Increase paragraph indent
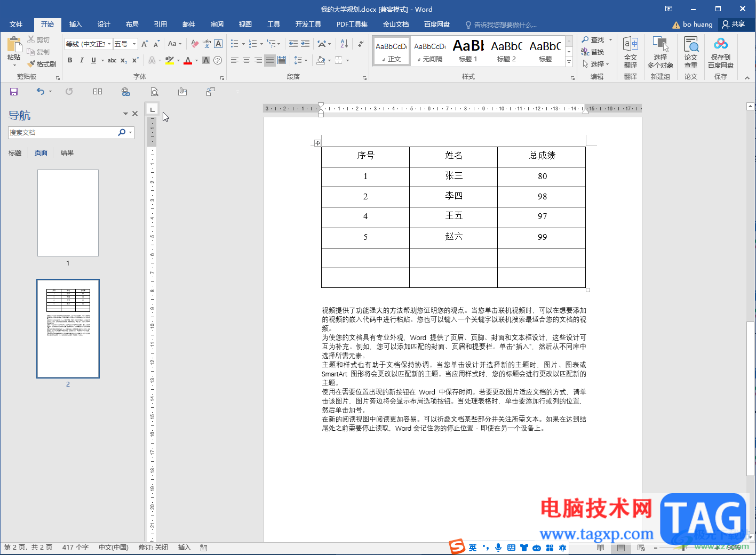This screenshot has height=555, width=756. click(305, 44)
